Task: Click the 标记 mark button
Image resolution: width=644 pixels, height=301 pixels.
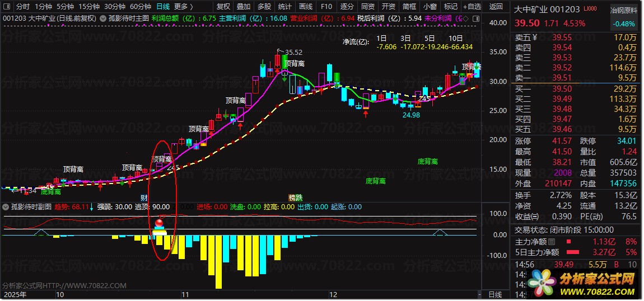Action: pos(451,7)
